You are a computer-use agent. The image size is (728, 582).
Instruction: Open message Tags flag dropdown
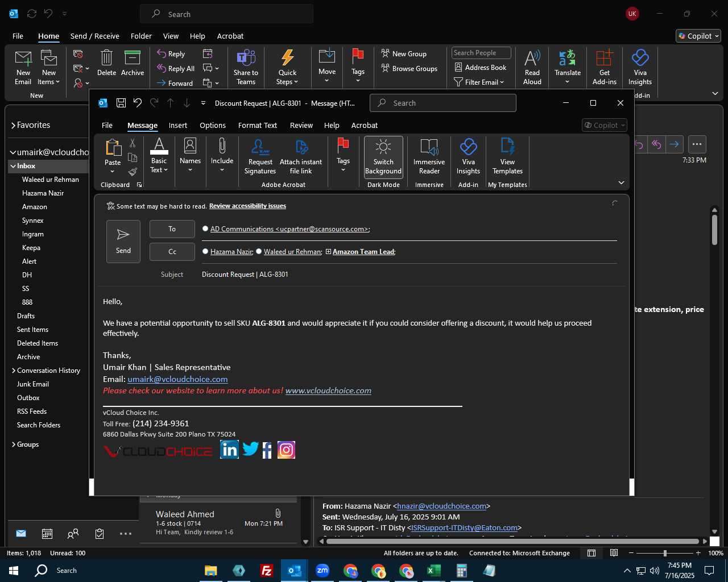343,155
